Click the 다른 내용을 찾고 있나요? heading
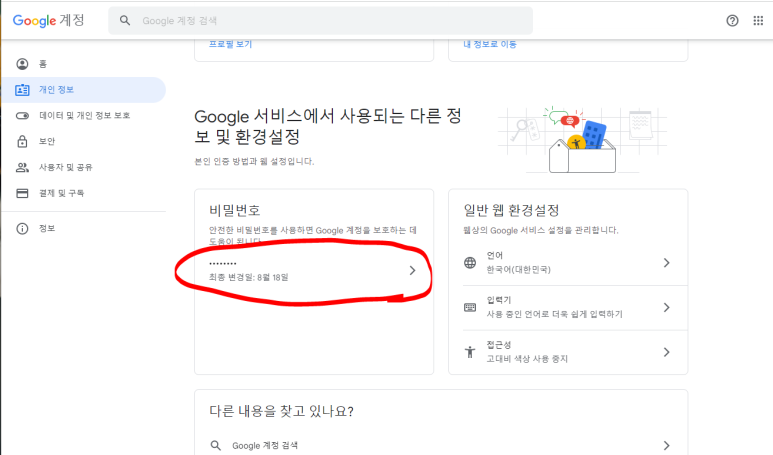The width and height of the screenshot is (773, 455). [x=281, y=411]
